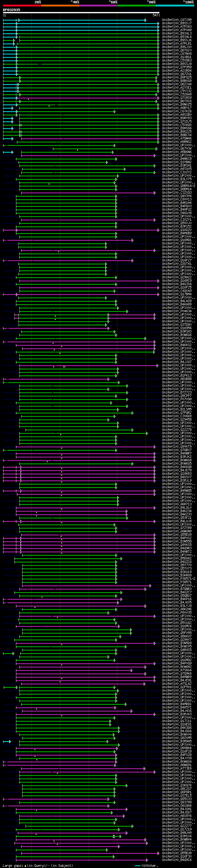The width and height of the screenshot is (197, 868).
Task: Select the UniRef100_Q1XB61 label
Action: (177, 57)
